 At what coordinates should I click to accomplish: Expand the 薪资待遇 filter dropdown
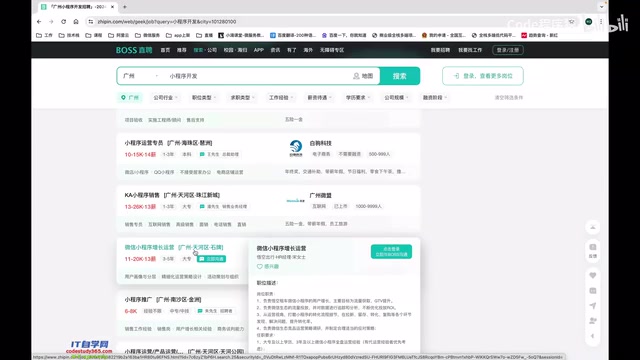tap(320, 98)
